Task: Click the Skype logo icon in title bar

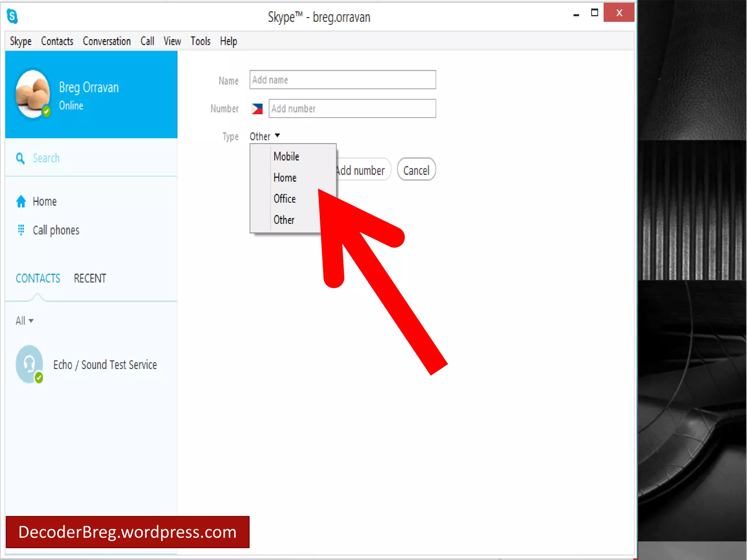Action: [12, 16]
